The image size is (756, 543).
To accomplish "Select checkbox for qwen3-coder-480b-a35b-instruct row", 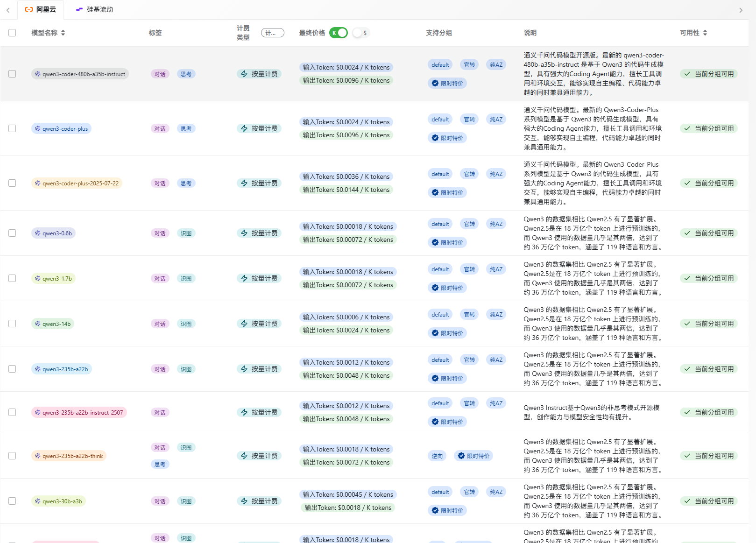I will pyautogui.click(x=12, y=74).
